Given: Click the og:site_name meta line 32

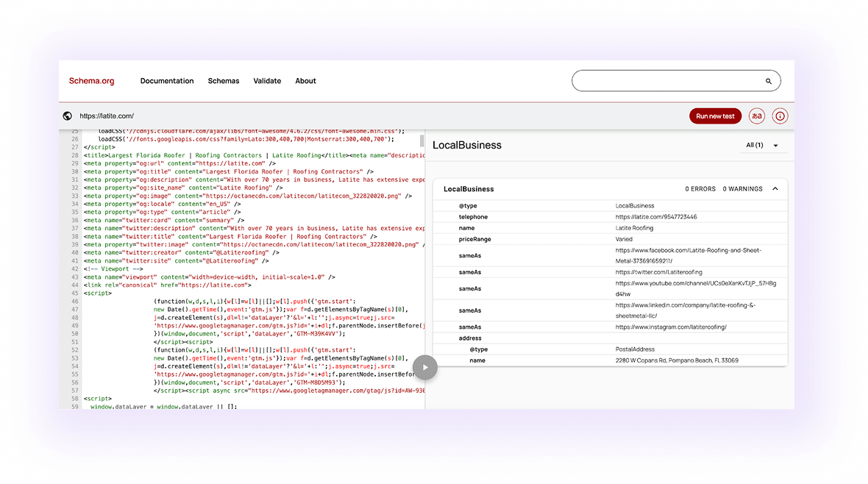Looking at the screenshot, I should coord(182,188).
